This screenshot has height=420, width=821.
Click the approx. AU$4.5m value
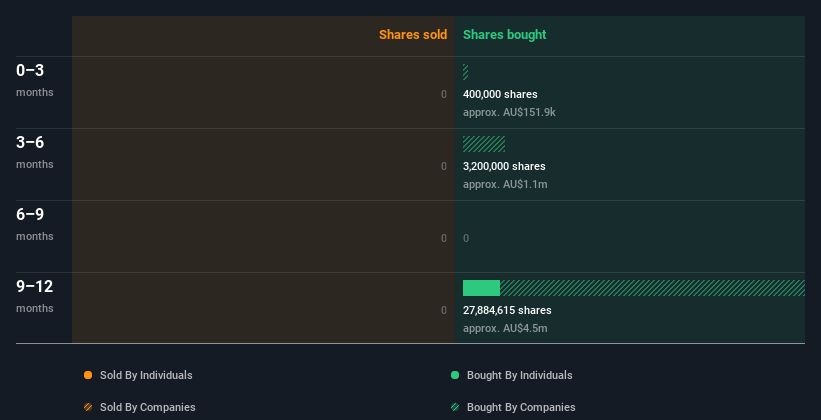505,328
